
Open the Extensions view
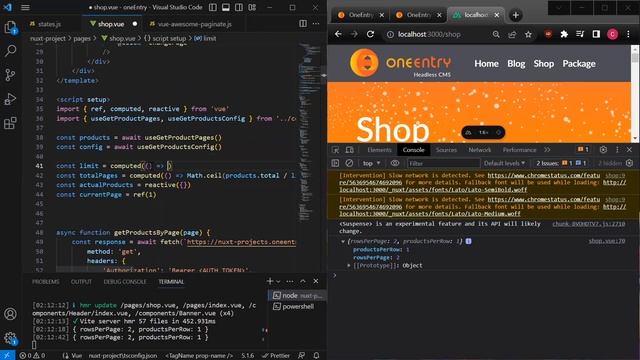tap(10, 122)
